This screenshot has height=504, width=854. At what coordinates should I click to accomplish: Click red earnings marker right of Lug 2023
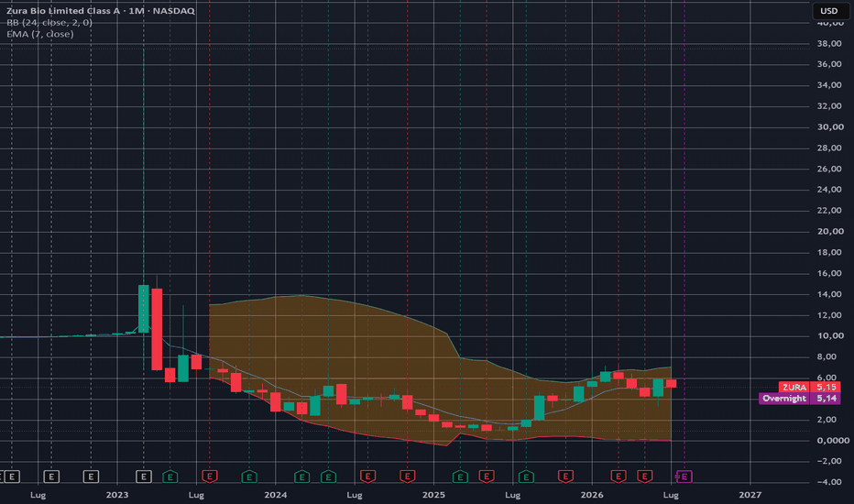[x=210, y=477]
